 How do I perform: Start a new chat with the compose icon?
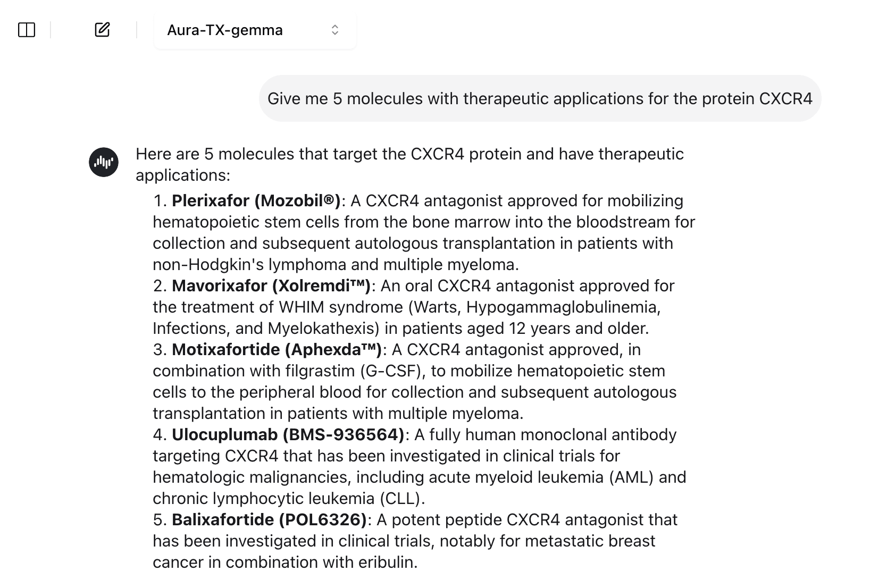pos(102,30)
